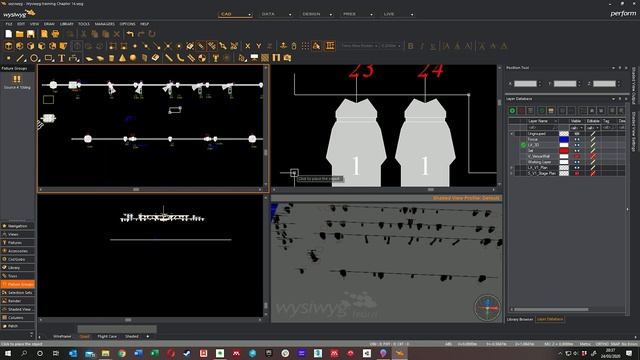This screenshot has height=360, width=640.
Task: Click the Undo arrow icon
Action: 130,34
